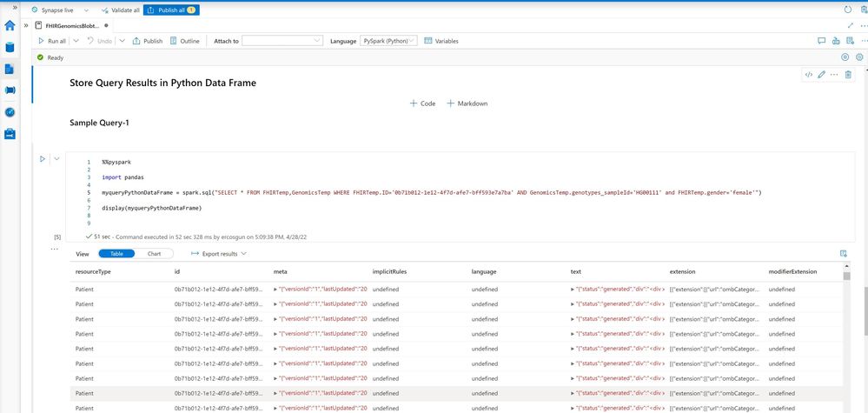Click the toolbar icon right of comments
Image resolution: width=868 pixels, height=413 pixels.
[x=836, y=41]
